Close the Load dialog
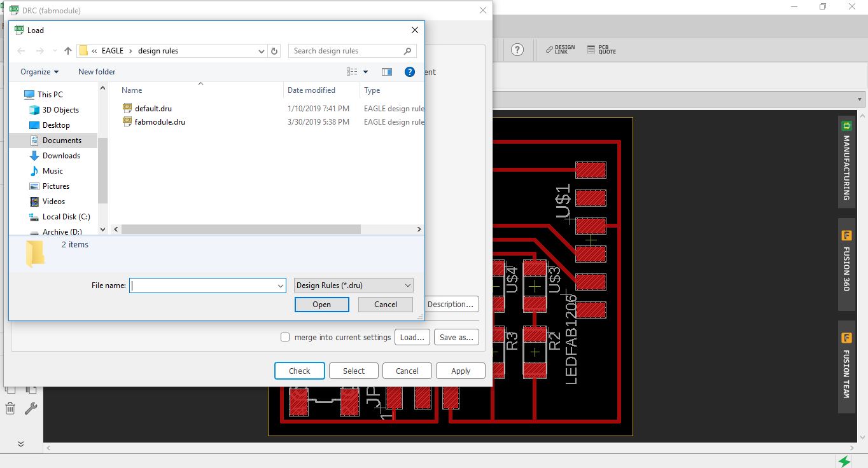The image size is (868, 468). click(415, 30)
